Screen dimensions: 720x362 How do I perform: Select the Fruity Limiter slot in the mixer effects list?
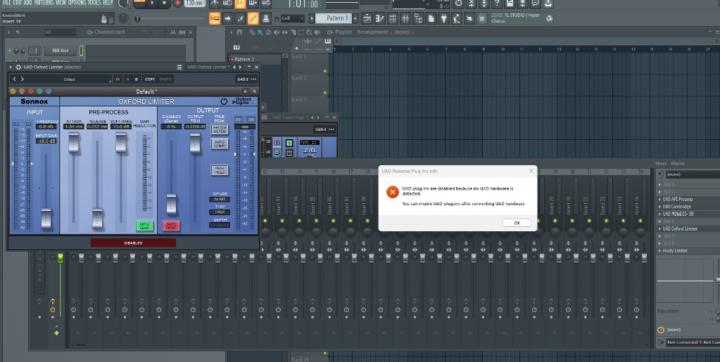(x=689, y=251)
